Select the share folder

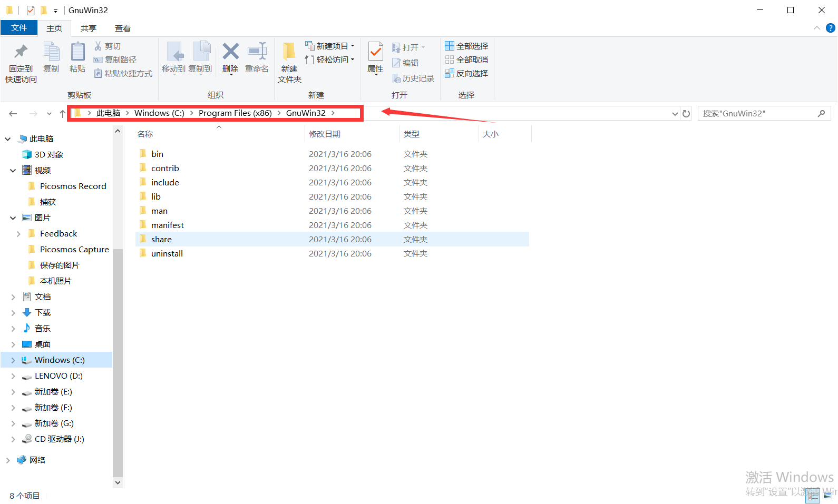(332, 240)
